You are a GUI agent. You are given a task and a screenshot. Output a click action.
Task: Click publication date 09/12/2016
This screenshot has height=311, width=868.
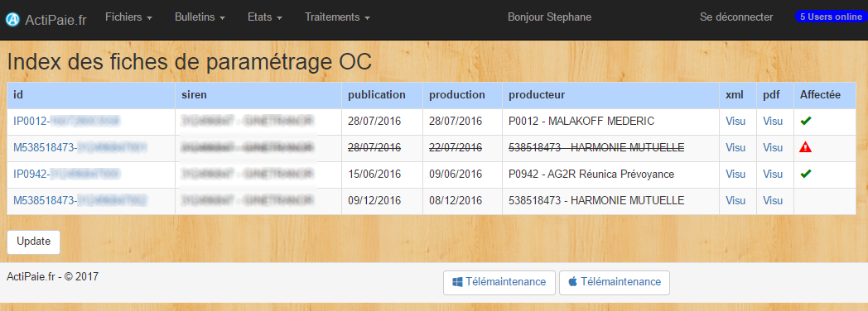(374, 200)
